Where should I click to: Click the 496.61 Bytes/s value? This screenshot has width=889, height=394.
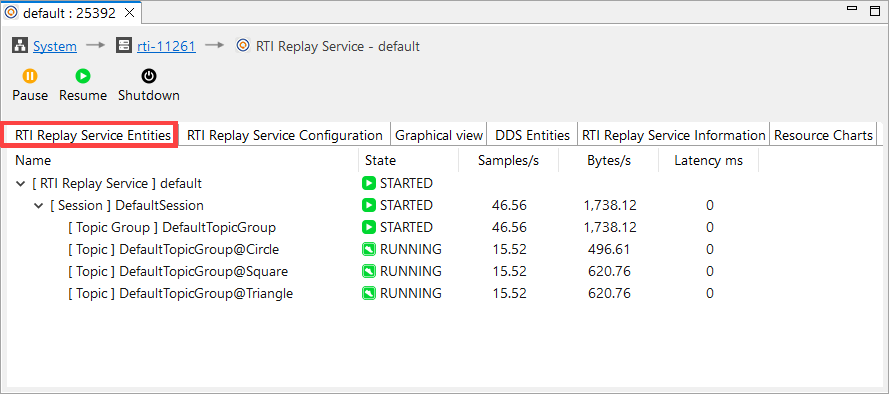point(609,249)
